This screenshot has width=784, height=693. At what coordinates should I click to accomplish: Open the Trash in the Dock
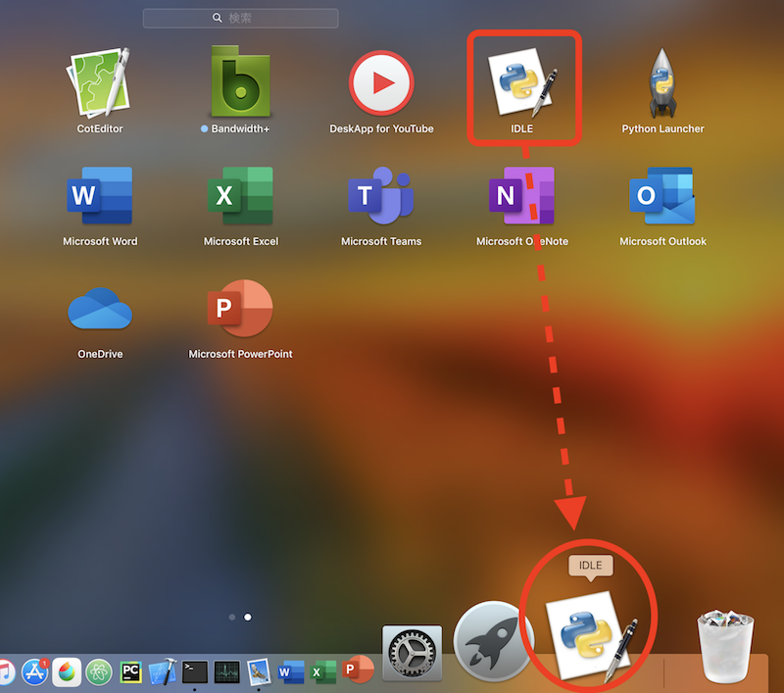(x=725, y=646)
